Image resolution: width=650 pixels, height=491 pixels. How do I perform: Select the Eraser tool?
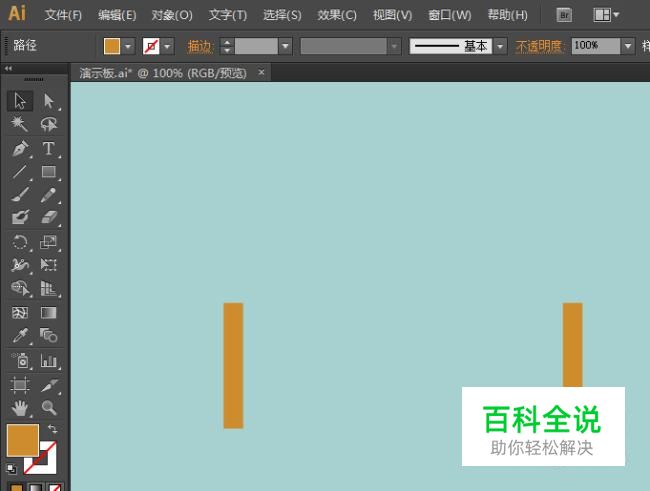pyautogui.click(x=49, y=217)
